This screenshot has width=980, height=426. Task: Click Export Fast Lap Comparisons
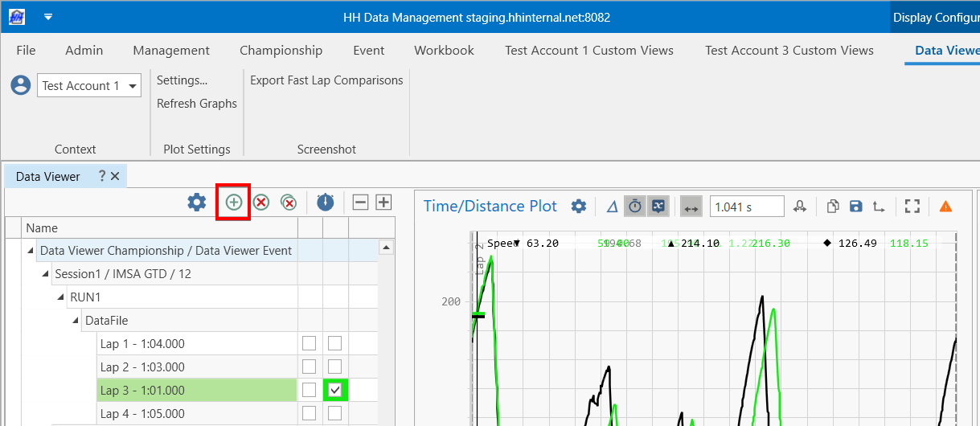(326, 80)
